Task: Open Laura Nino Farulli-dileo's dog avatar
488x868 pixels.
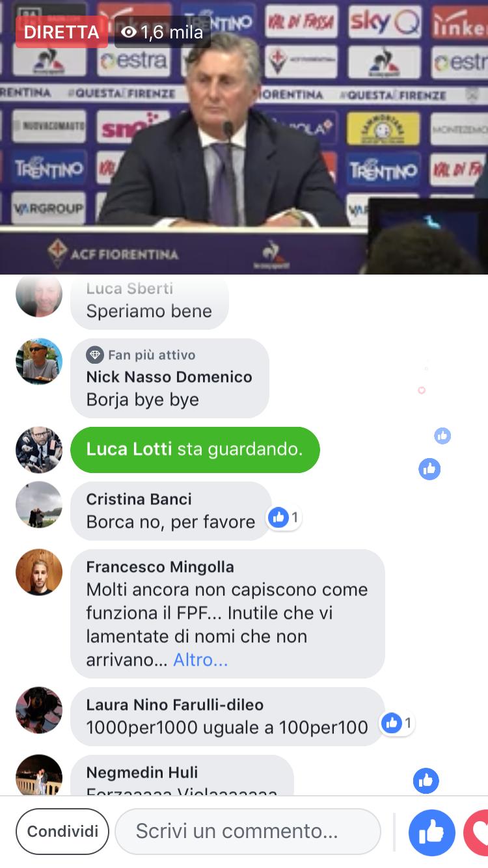Action: pos(39,710)
